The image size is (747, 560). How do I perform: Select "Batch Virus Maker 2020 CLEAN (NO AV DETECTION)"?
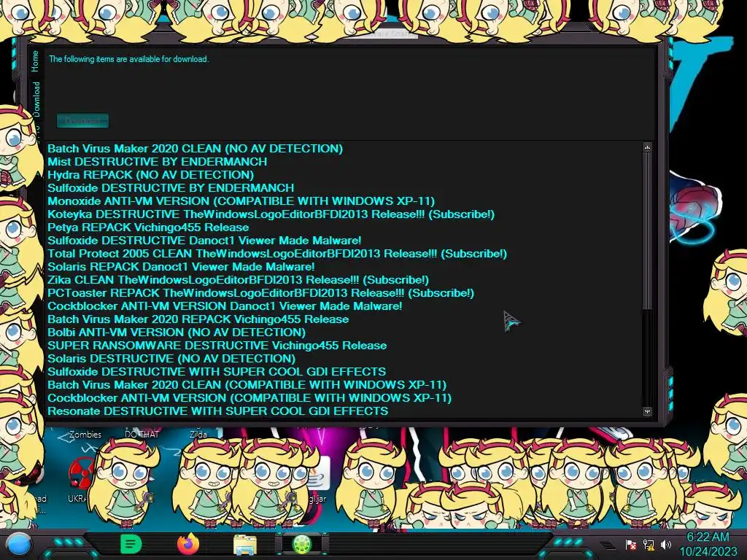tap(195, 149)
